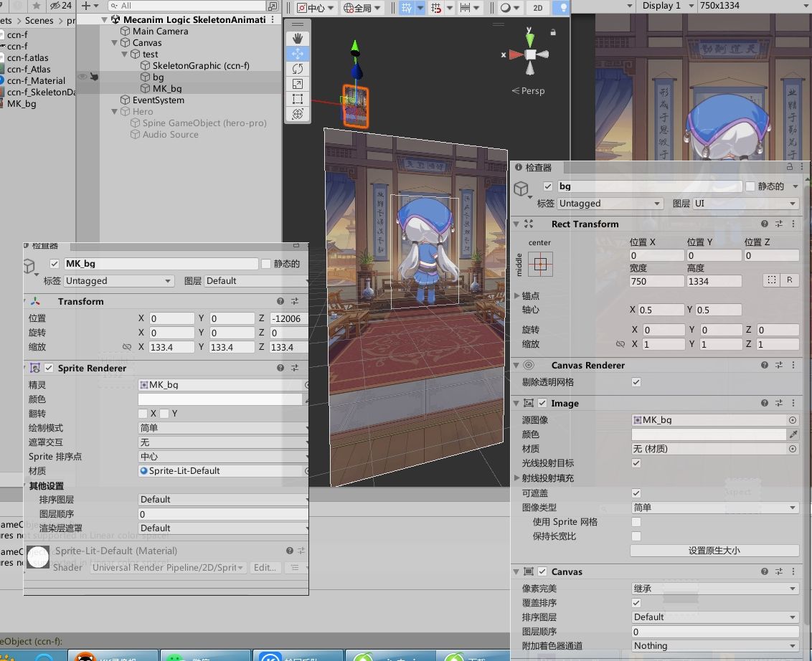Collapse the Hero node in Hierarchy

pyautogui.click(x=115, y=111)
